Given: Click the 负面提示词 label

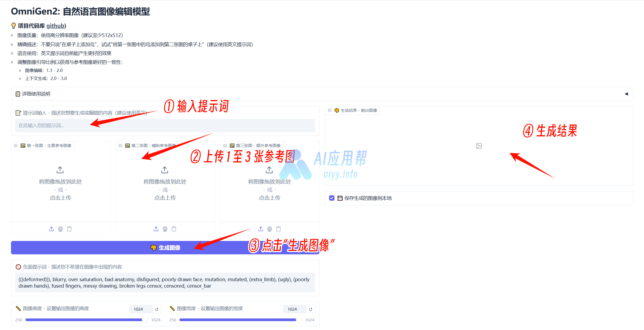Looking at the screenshot, I should click(69, 267).
